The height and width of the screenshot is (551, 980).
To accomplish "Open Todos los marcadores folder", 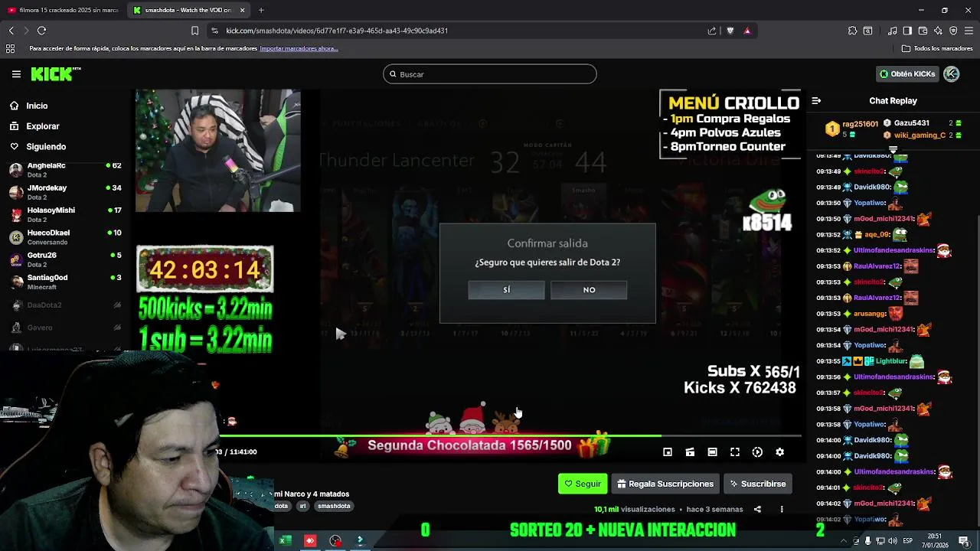I will pyautogui.click(x=937, y=48).
